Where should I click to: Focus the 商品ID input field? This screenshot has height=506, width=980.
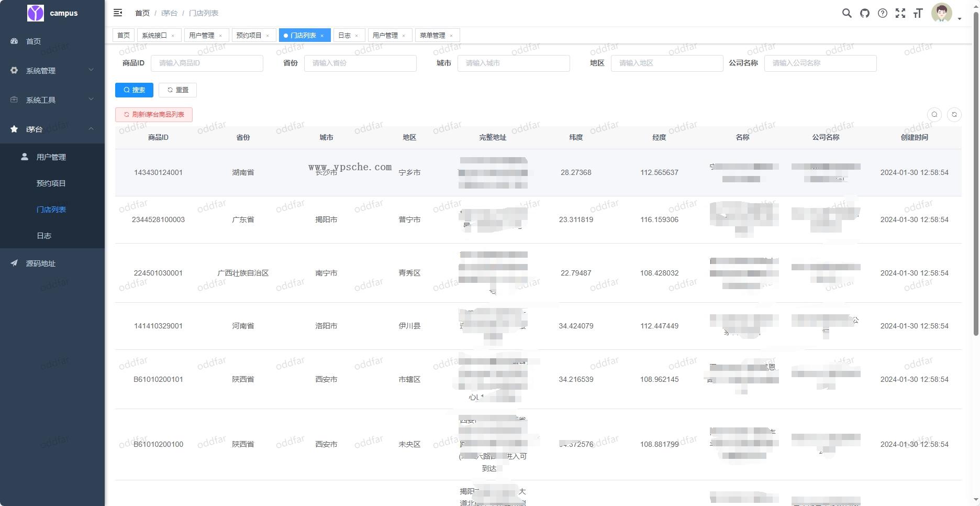[207, 63]
